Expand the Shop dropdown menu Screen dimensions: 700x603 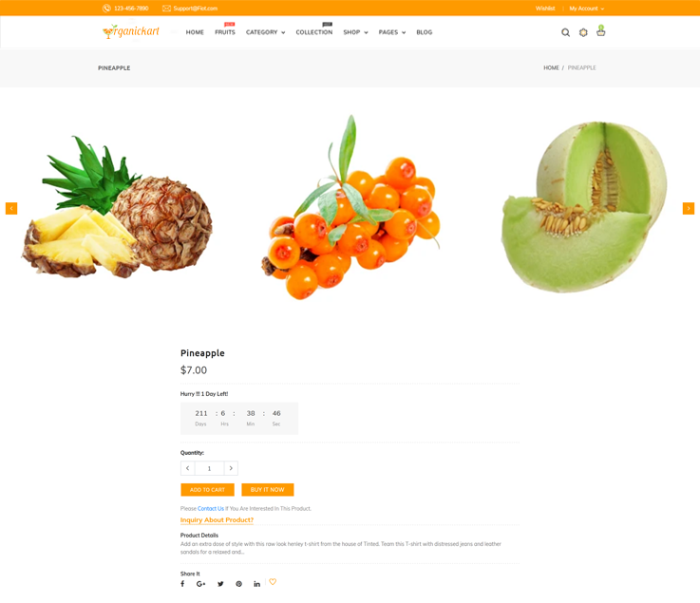point(355,32)
